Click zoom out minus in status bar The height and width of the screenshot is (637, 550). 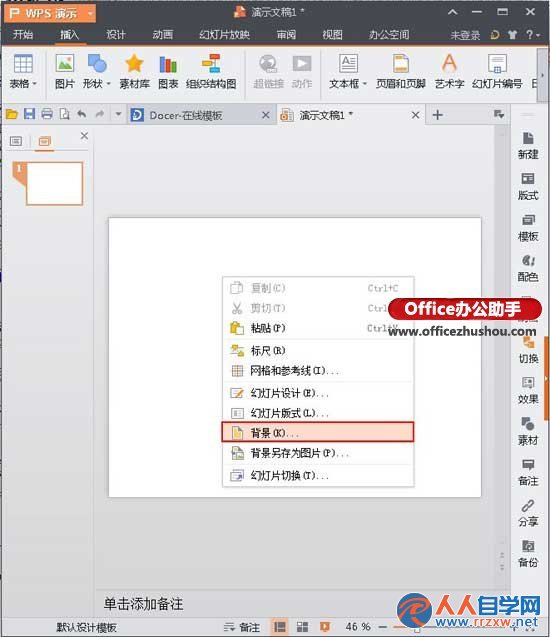coord(382,627)
